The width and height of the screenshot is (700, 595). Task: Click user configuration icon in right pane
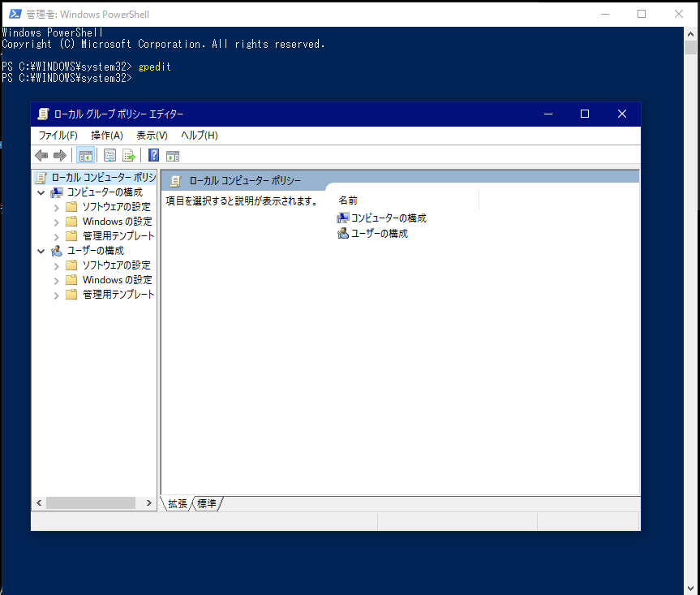(x=343, y=233)
